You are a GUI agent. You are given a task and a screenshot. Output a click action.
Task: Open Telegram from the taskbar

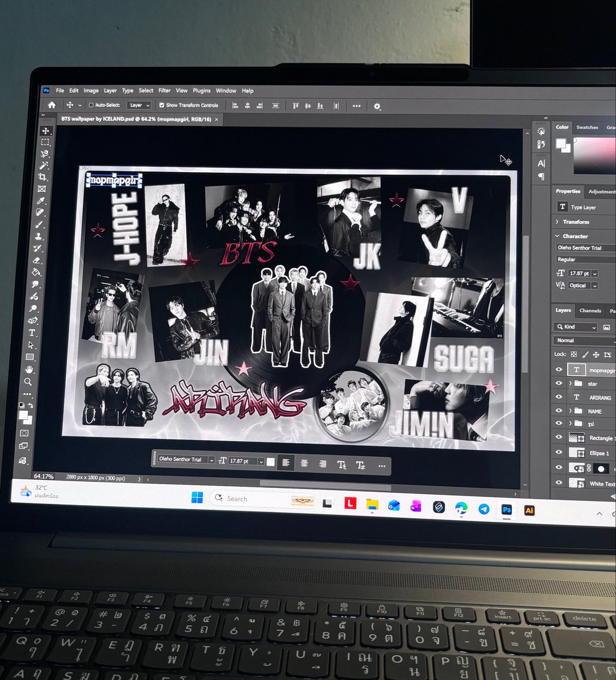point(483,509)
